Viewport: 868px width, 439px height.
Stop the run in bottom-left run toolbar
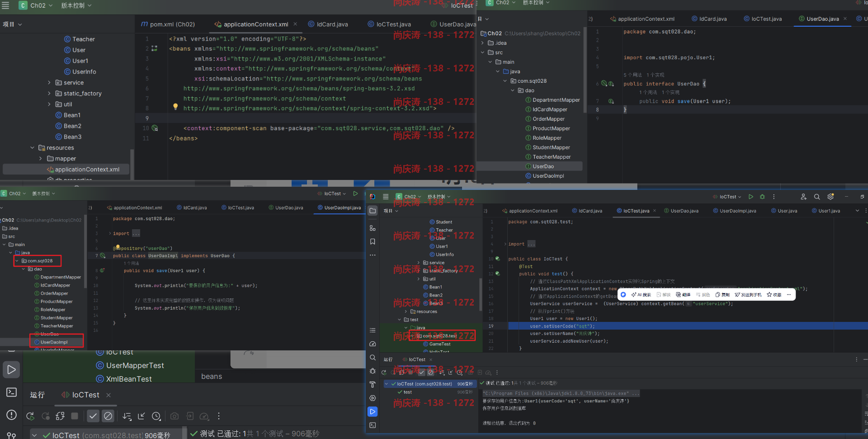pos(75,416)
